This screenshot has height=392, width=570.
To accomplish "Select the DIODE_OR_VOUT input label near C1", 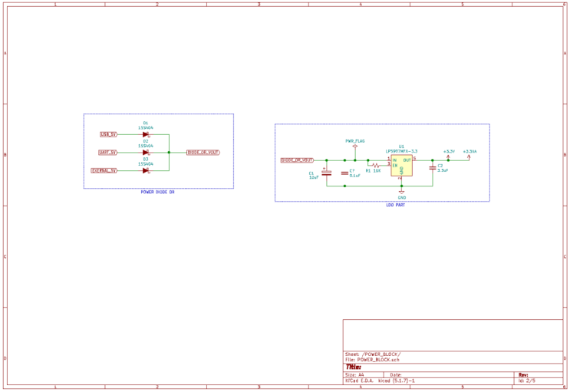I will pyautogui.click(x=297, y=160).
